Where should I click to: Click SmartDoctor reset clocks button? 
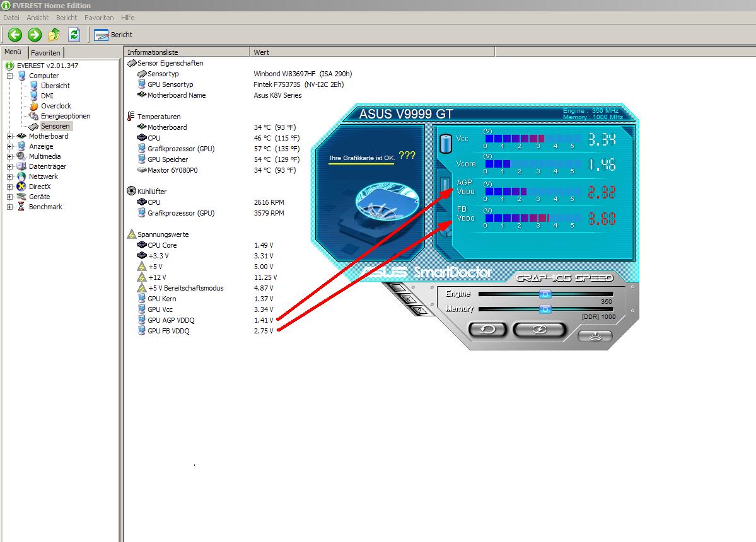[487, 330]
